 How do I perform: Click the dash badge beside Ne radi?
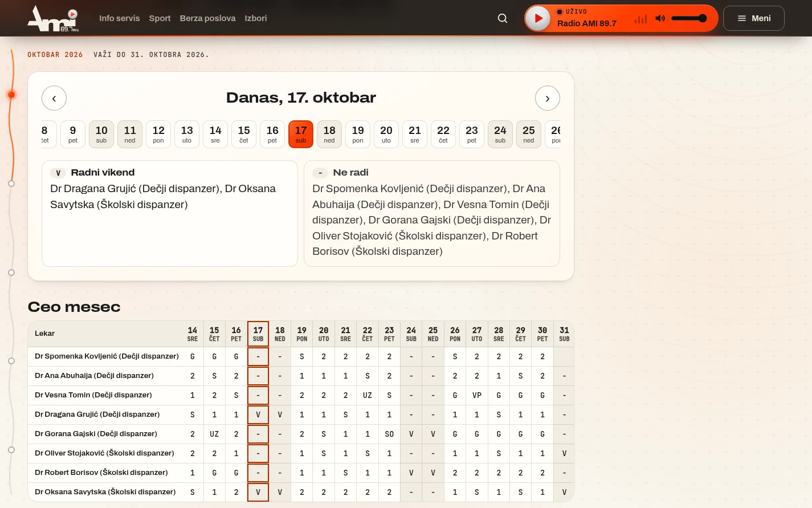click(x=320, y=173)
